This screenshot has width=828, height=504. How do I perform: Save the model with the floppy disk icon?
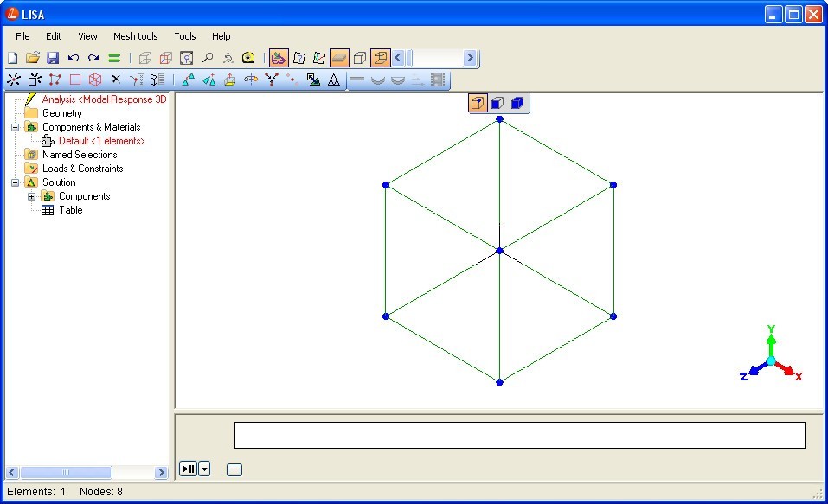[53, 58]
